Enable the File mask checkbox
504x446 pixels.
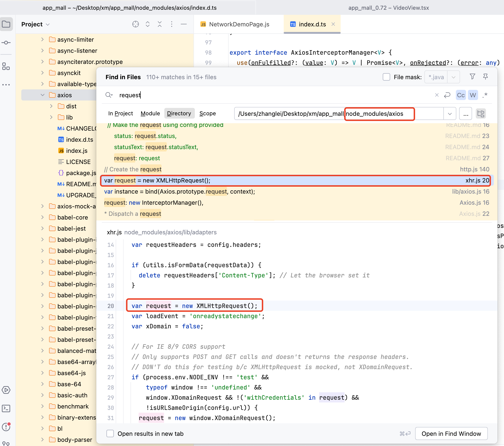coord(386,77)
